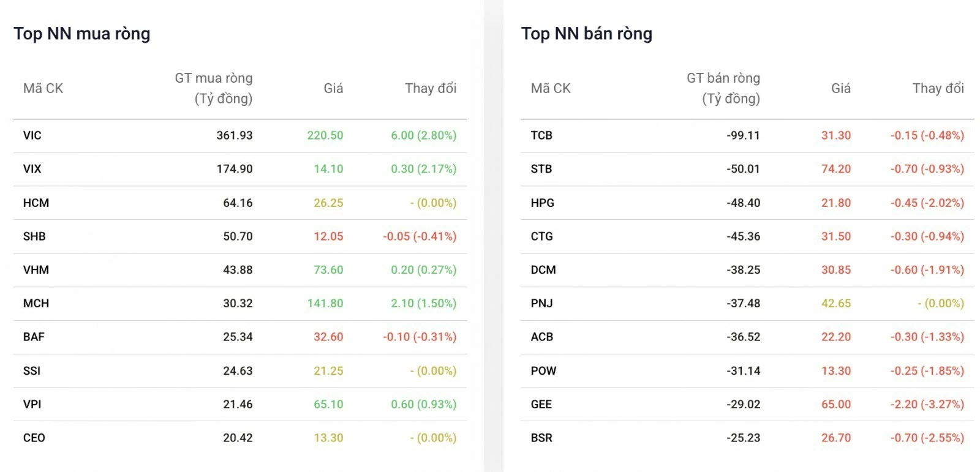The image size is (980, 472).
Task: Click the 'Top NN mua ròng' heading
Action: (x=82, y=34)
